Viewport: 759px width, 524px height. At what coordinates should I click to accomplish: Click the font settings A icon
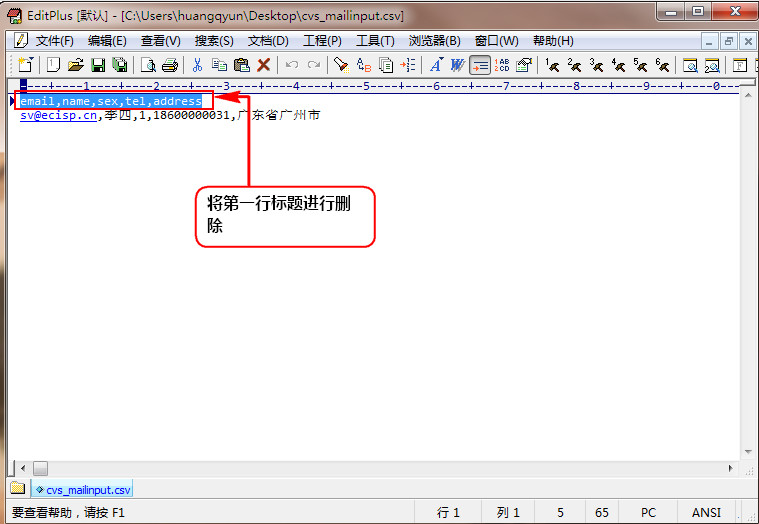tap(435, 65)
